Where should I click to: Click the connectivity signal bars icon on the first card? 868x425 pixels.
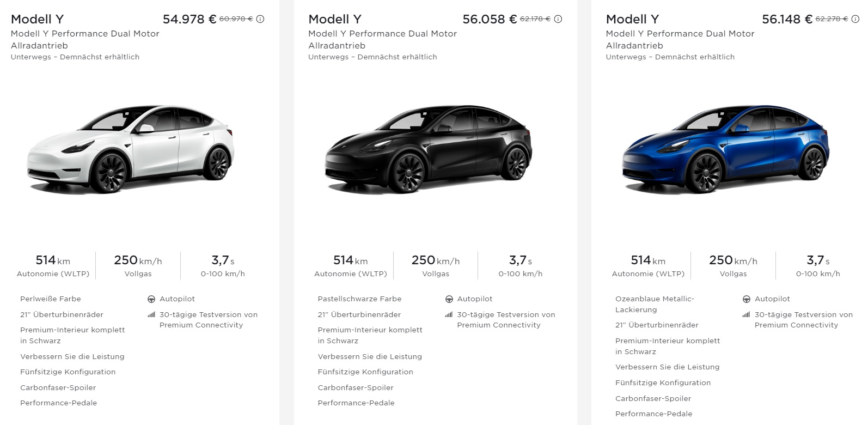[x=151, y=315]
